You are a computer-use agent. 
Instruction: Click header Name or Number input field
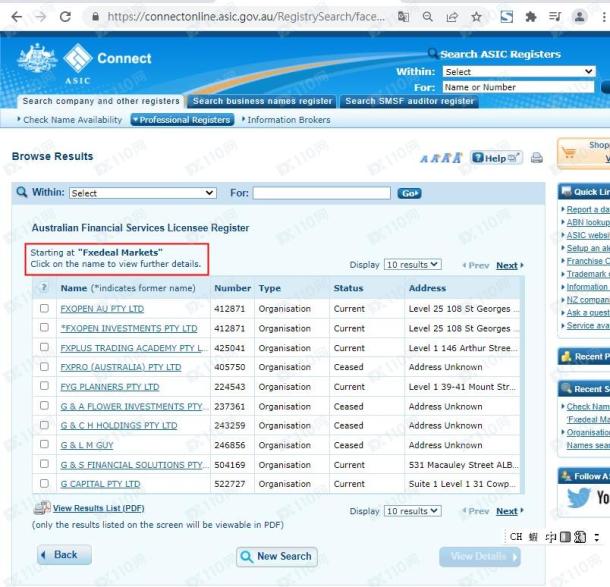[x=519, y=87]
